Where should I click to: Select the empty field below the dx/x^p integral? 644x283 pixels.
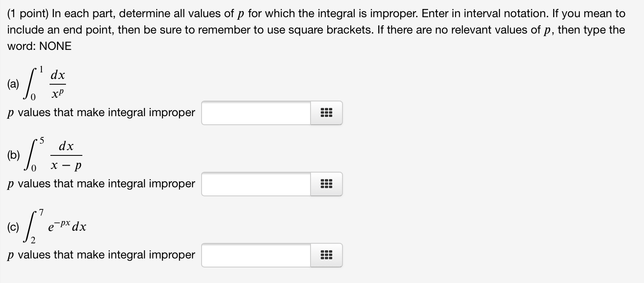pyautogui.click(x=254, y=113)
